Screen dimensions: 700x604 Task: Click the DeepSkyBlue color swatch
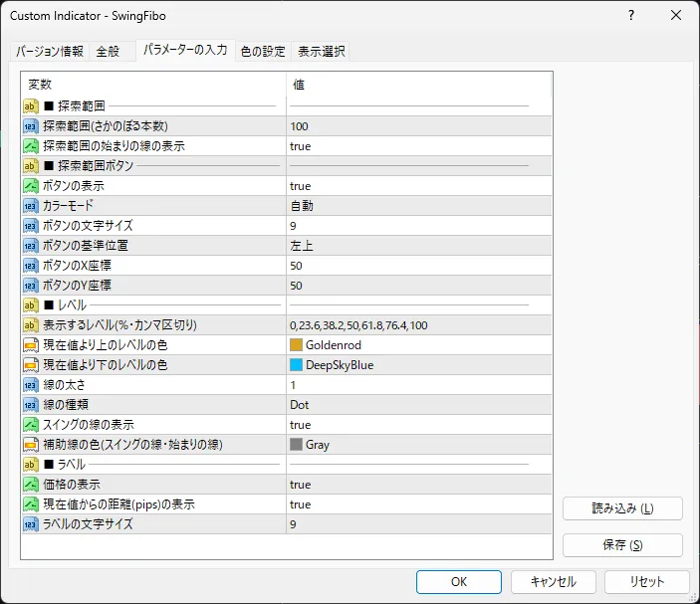click(x=296, y=365)
